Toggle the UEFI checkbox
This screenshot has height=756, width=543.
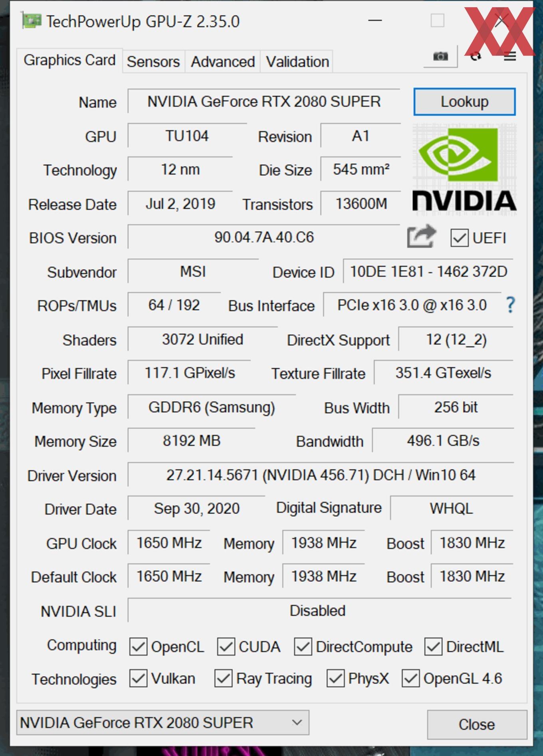459,238
